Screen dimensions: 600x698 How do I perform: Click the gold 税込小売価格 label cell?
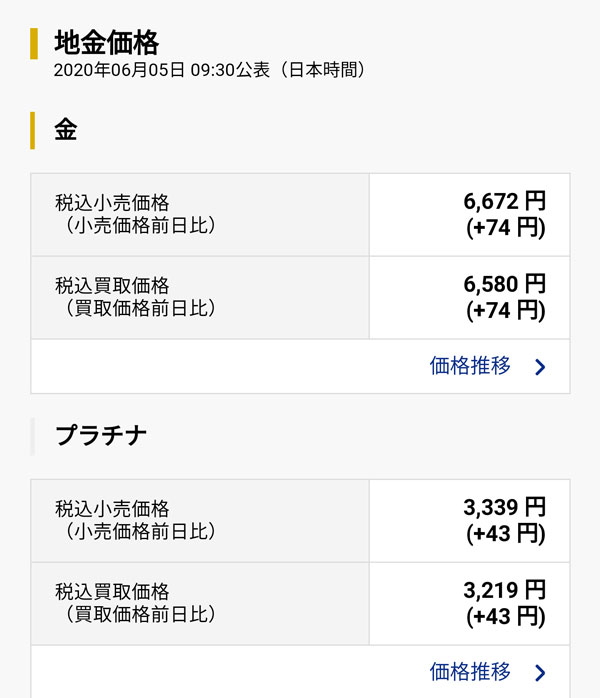[x=200, y=214]
